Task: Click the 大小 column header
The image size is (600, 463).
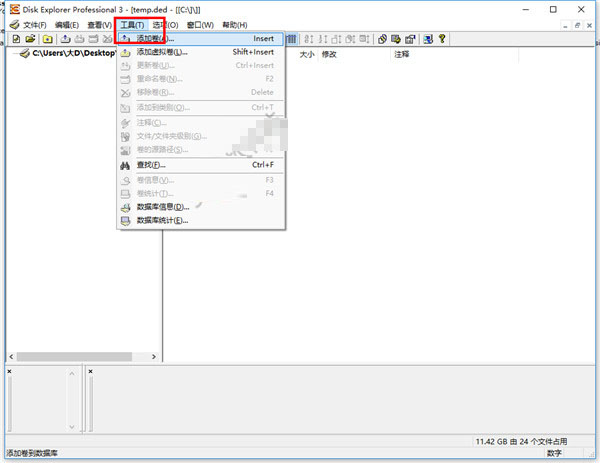Action: pos(307,54)
